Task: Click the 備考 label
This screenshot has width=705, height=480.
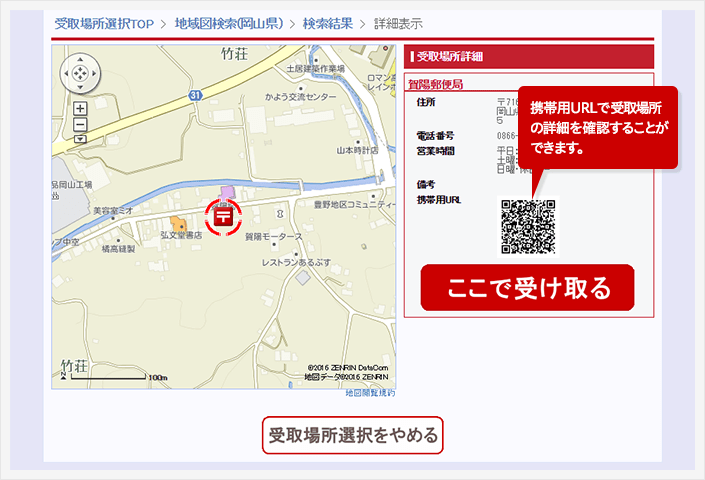Action: click(x=426, y=184)
